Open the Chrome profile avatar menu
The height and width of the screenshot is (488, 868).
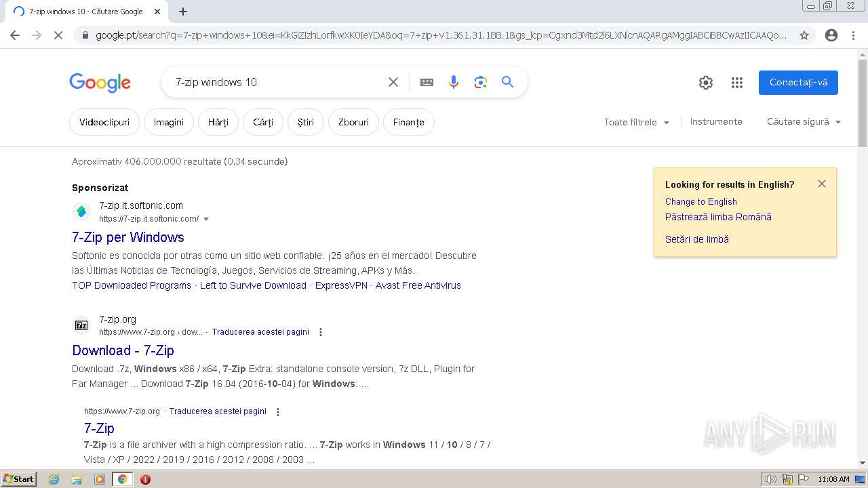[831, 35]
